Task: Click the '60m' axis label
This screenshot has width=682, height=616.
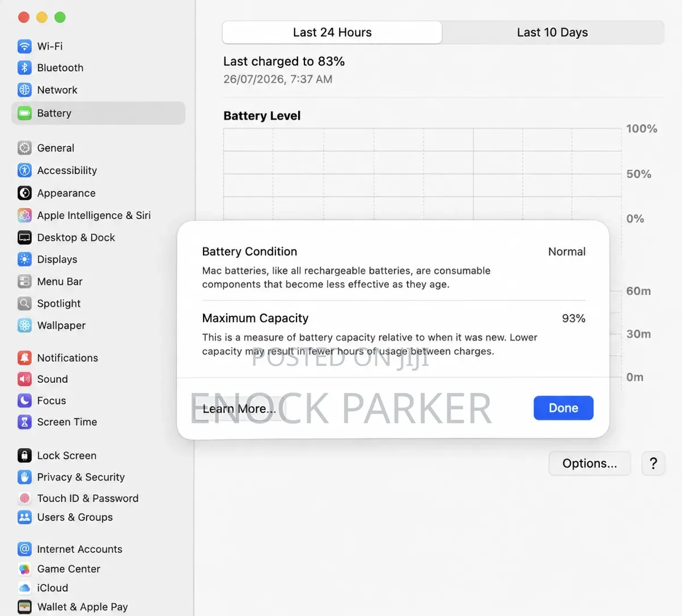Action: [x=638, y=291]
